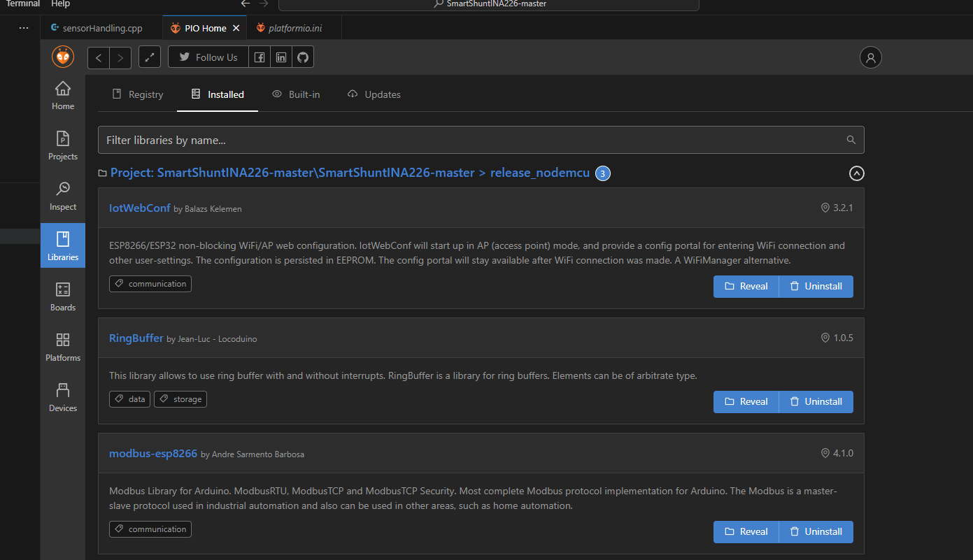Image resolution: width=973 pixels, height=560 pixels.
Task: Click the GitHub icon in toolbar
Action: (x=303, y=57)
